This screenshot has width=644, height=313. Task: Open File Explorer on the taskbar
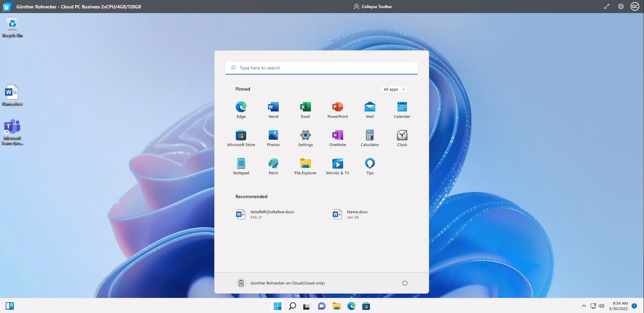pos(336,306)
